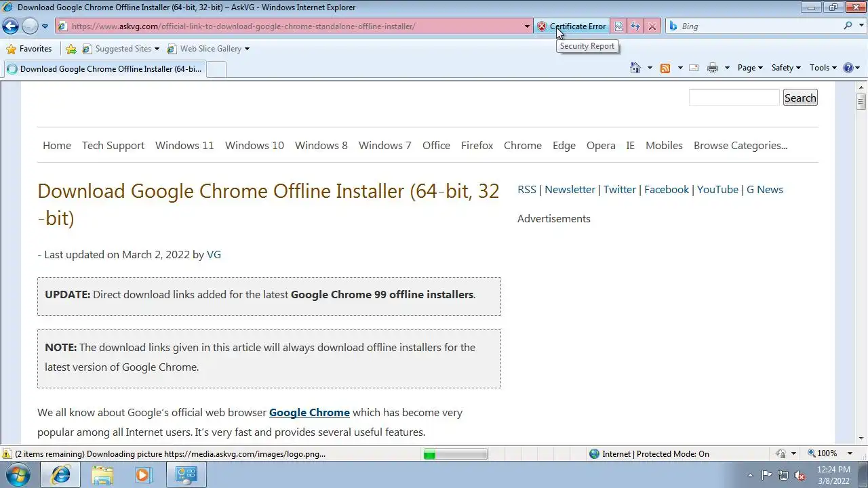Click the page loading progress bar

coord(455,454)
